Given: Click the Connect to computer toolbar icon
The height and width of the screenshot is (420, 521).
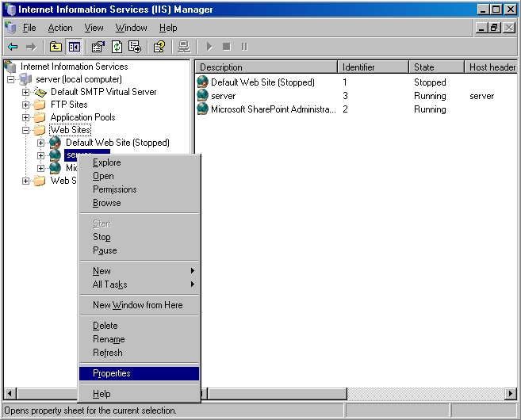Looking at the screenshot, I should point(184,47).
